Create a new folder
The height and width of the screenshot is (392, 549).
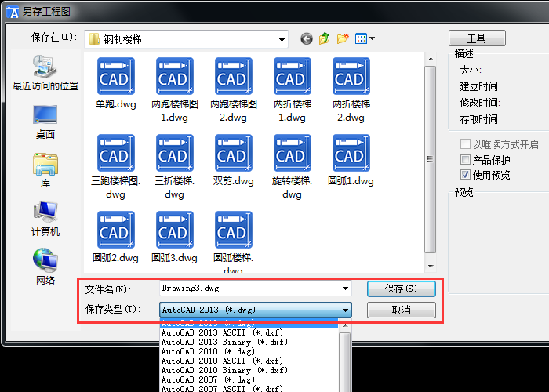coord(343,38)
